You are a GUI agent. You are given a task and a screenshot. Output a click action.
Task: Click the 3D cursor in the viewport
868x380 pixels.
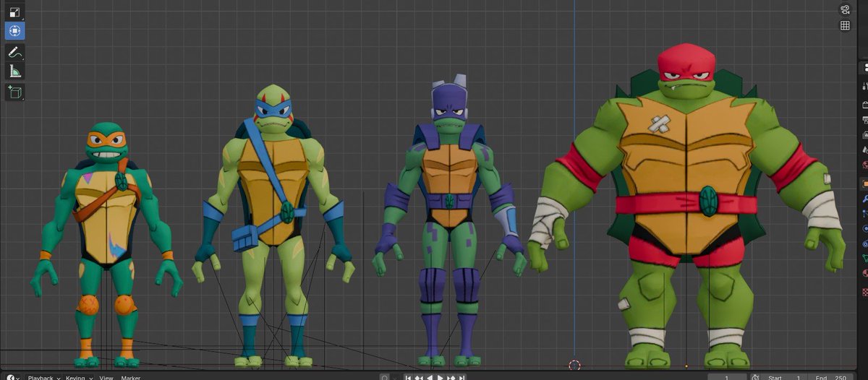(574, 366)
